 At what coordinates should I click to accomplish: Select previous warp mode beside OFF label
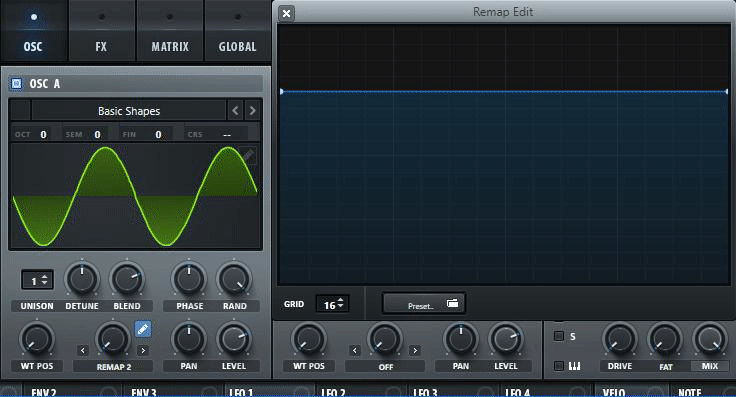pos(355,350)
